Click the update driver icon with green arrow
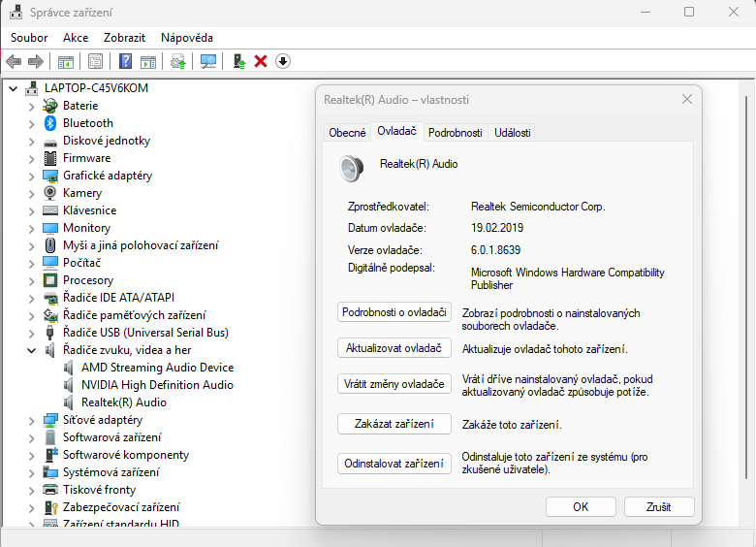756x547 pixels. (x=238, y=61)
